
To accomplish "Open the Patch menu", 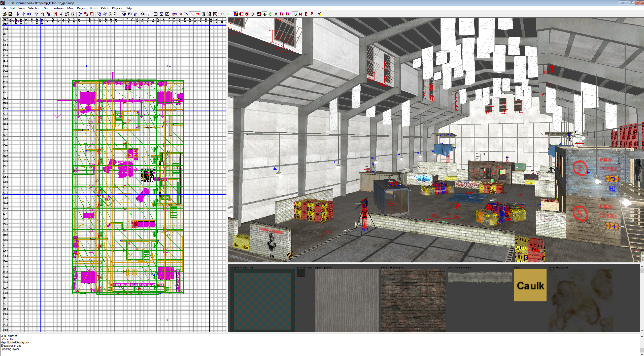I will (x=105, y=8).
